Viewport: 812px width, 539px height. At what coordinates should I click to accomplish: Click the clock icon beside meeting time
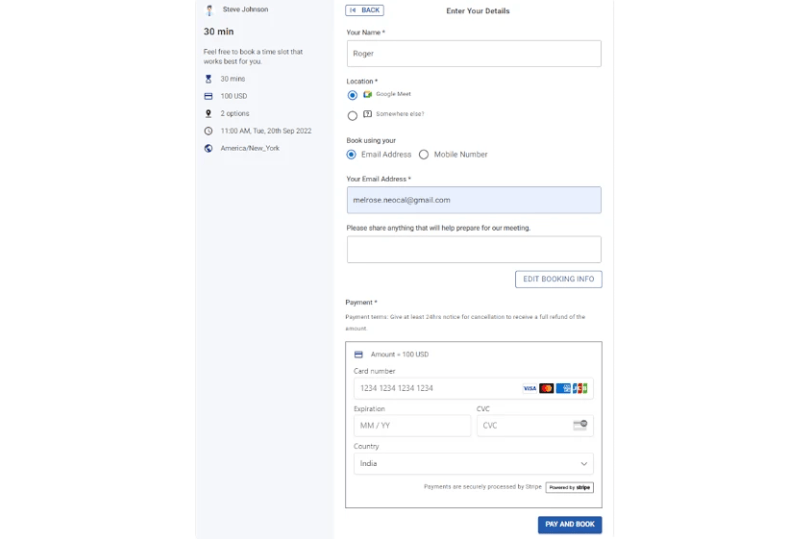pos(208,131)
